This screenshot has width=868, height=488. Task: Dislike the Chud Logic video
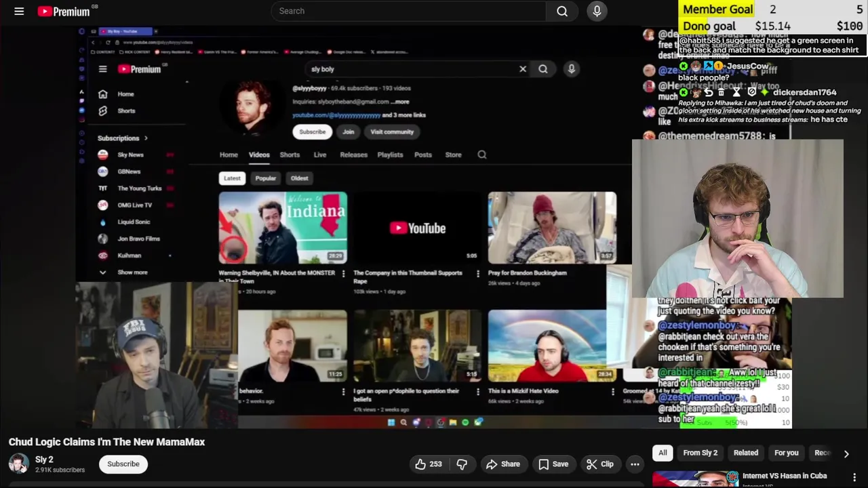pos(462,464)
